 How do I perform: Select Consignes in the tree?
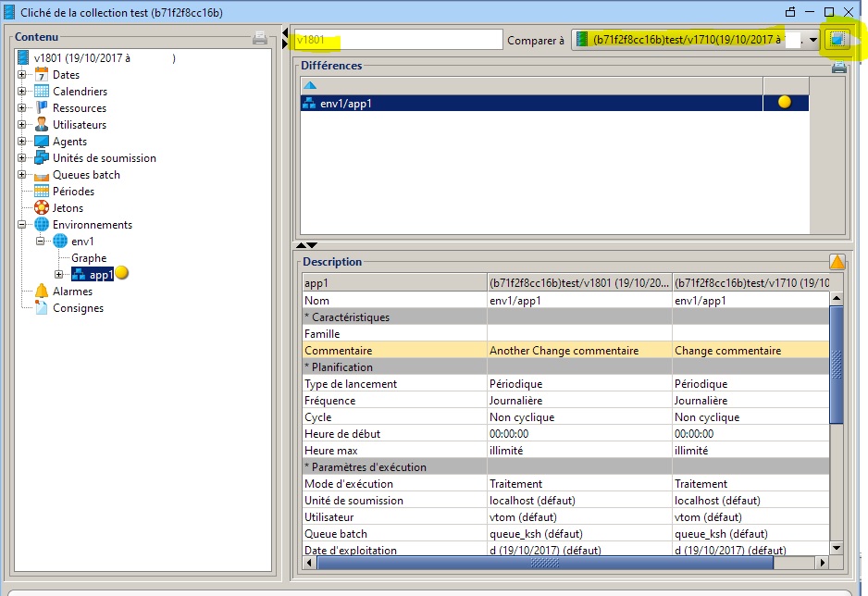pyautogui.click(x=78, y=307)
